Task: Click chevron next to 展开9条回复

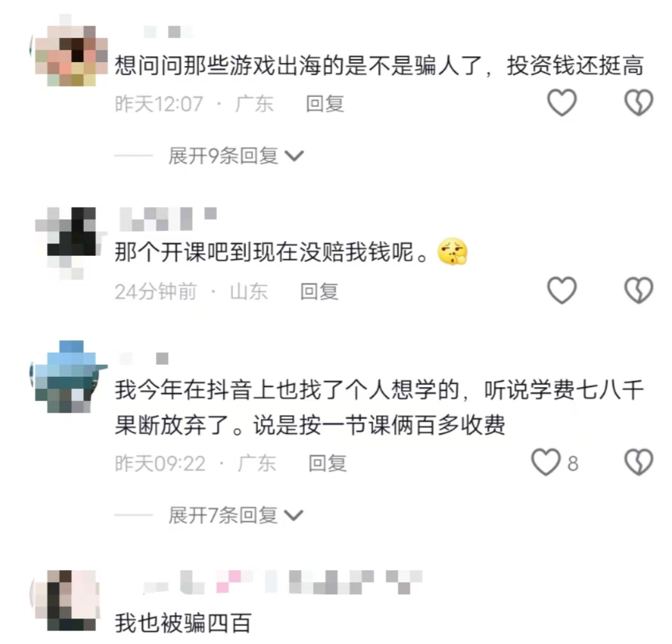Action: (295, 156)
